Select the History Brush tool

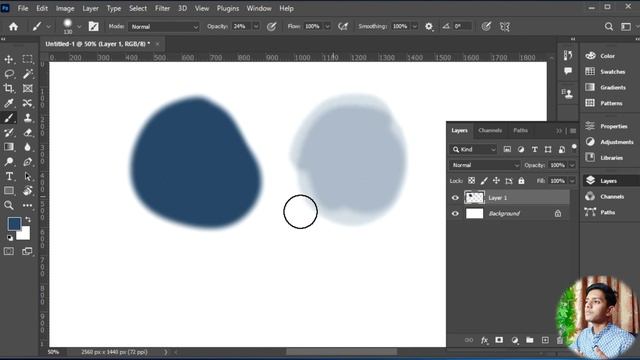coord(9,133)
